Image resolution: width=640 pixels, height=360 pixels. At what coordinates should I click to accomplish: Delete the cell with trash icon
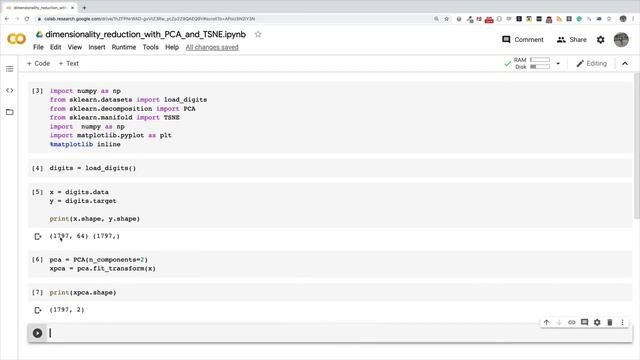pyautogui.click(x=610, y=322)
